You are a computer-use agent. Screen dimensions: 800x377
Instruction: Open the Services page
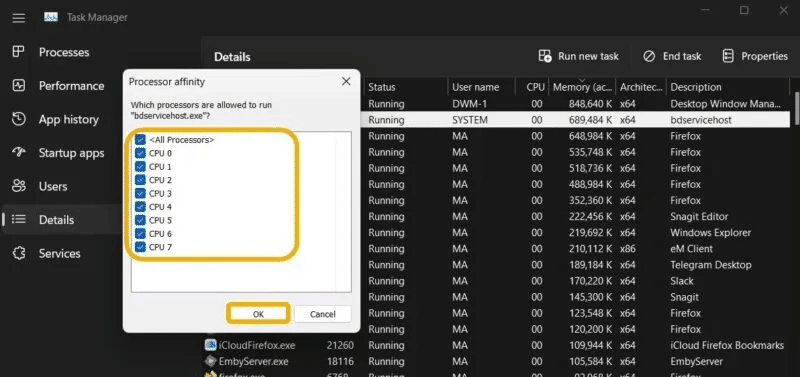click(61, 254)
